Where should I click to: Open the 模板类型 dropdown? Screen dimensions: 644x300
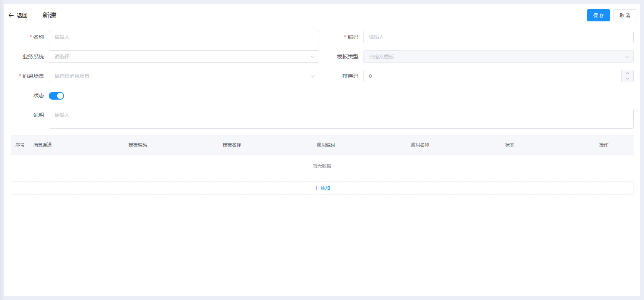(x=498, y=56)
